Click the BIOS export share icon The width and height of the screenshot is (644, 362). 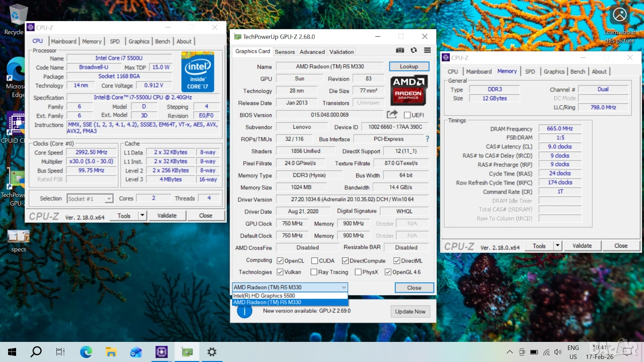click(x=392, y=115)
